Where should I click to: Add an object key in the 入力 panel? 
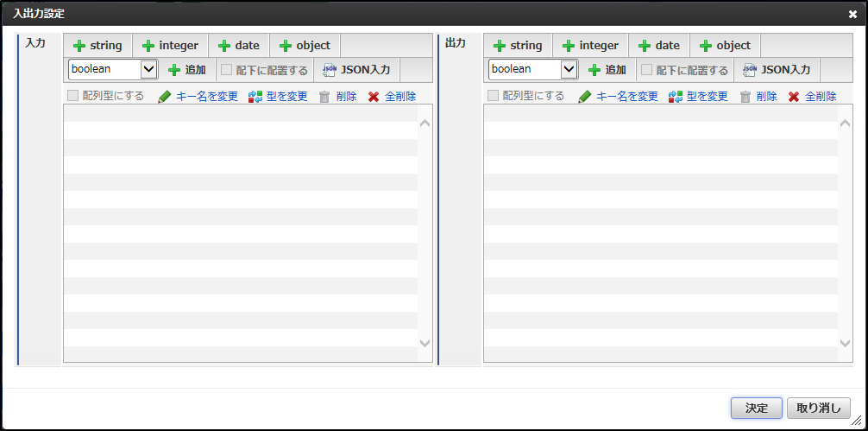tap(305, 46)
